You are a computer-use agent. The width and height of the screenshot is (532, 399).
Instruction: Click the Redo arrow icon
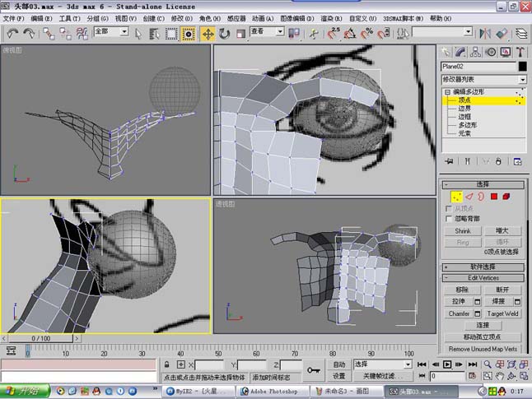point(29,34)
